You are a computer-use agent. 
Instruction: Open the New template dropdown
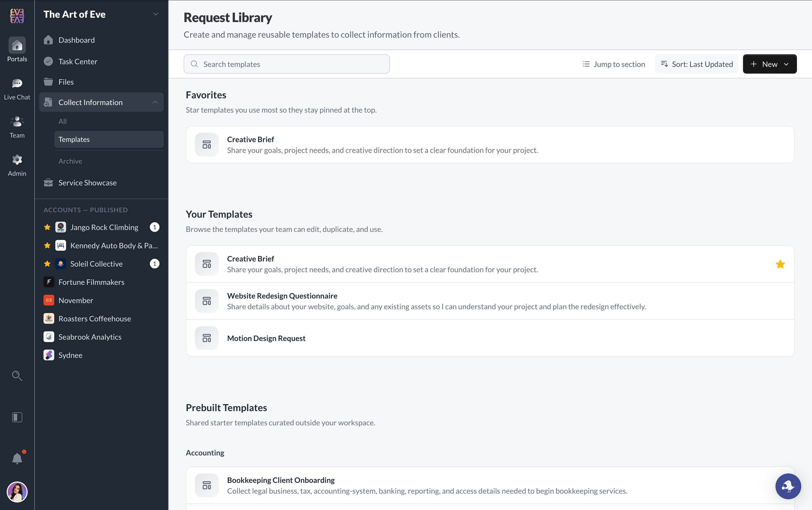(x=770, y=64)
